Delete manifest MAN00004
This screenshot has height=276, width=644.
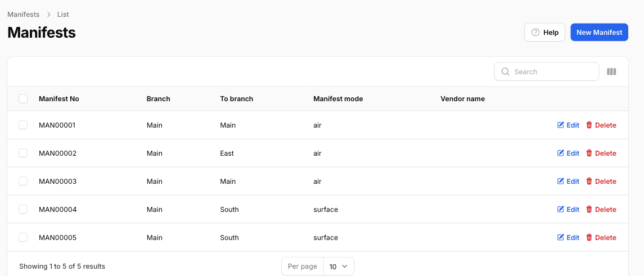pos(601,210)
